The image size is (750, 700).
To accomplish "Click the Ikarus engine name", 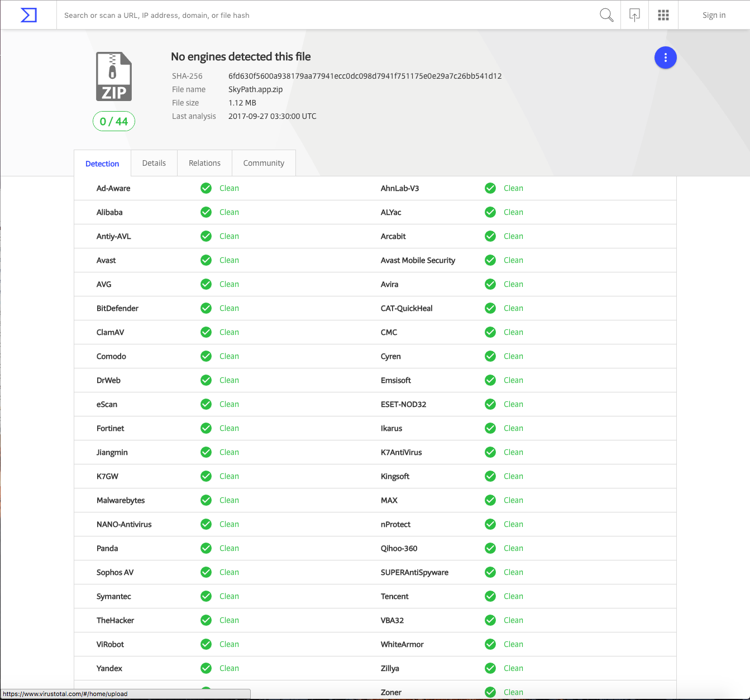I will coord(391,428).
